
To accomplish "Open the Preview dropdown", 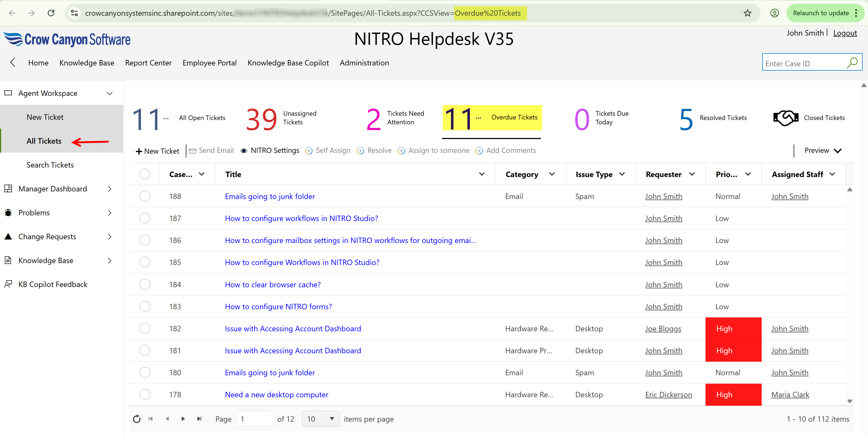I will [x=822, y=150].
